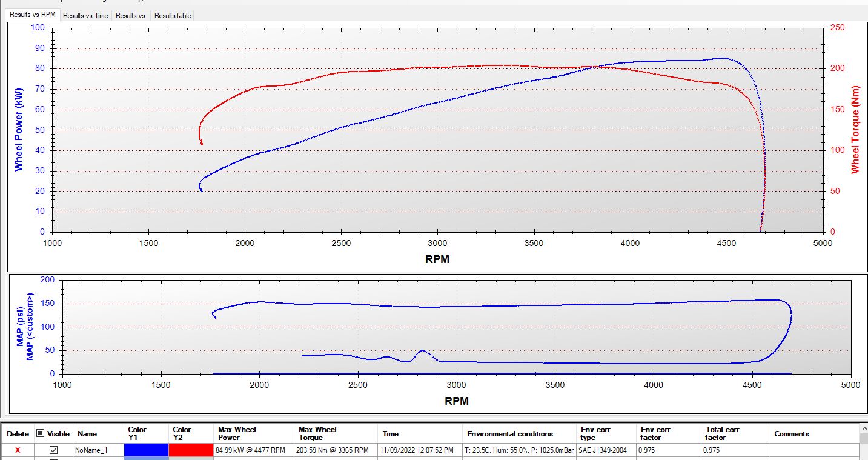Toggle the Visible header select-all checkbox
Image resolution: width=868 pixels, height=460 pixels.
coord(40,433)
